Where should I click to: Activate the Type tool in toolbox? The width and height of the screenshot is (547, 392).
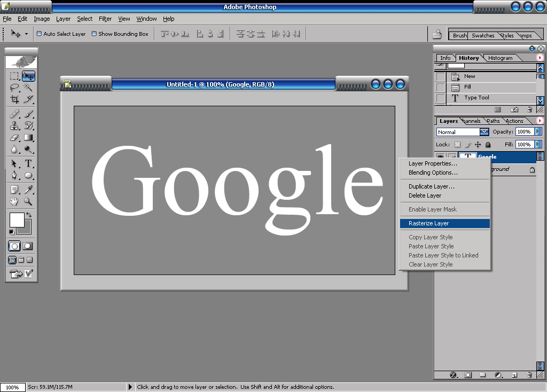(28, 163)
